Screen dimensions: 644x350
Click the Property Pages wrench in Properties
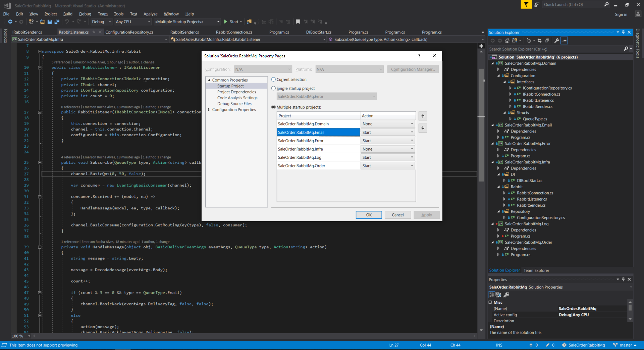[506, 295]
